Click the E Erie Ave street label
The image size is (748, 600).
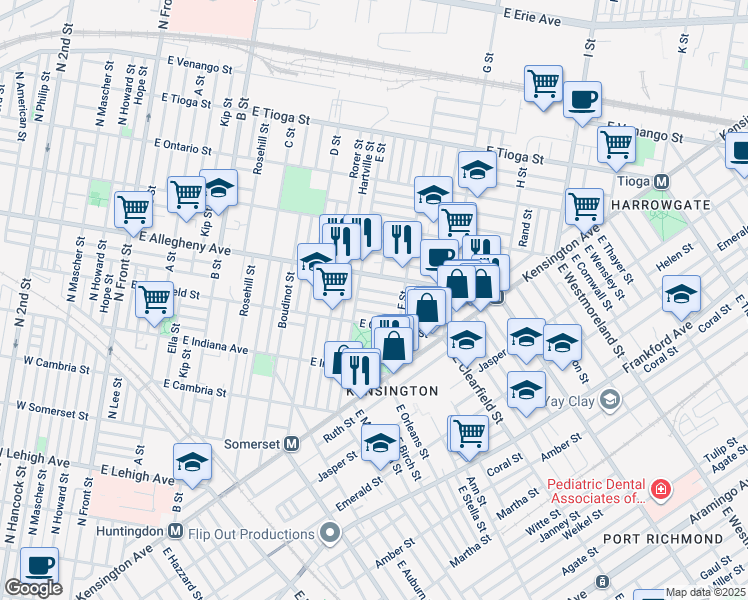(x=532, y=17)
